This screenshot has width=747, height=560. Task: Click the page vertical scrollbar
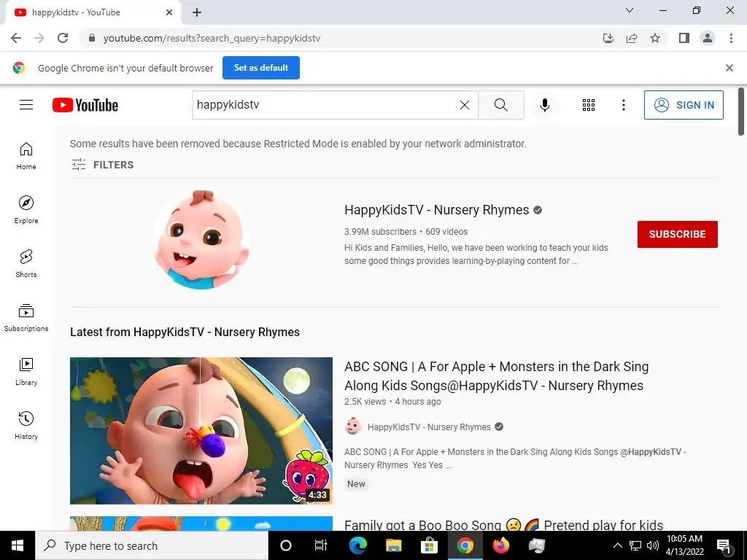[x=741, y=112]
